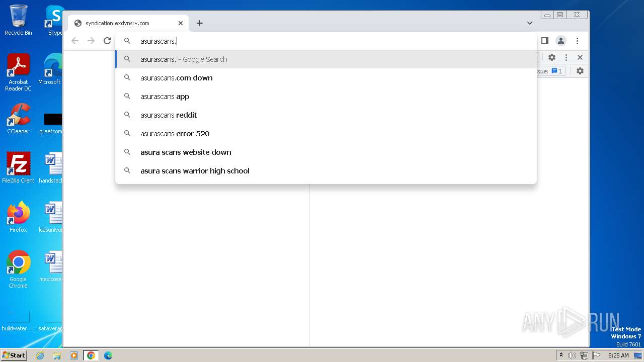Toggle the Chrome side panel icon
Image resolution: width=644 pixels, height=362 pixels.
[544, 41]
